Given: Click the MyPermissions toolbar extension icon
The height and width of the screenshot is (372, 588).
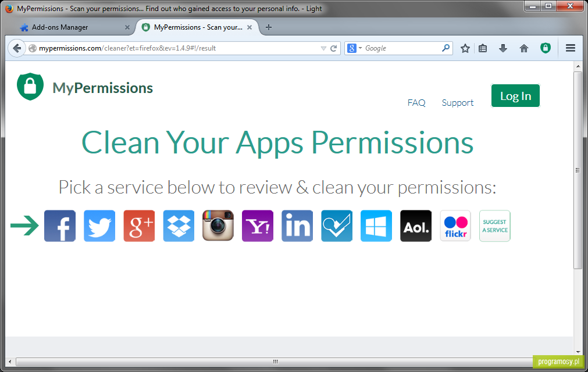Looking at the screenshot, I should pos(546,48).
